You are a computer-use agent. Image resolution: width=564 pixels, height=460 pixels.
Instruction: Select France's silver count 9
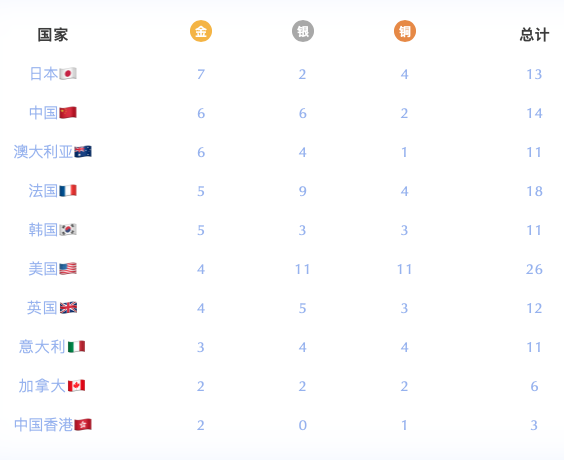[x=303, y=191]
